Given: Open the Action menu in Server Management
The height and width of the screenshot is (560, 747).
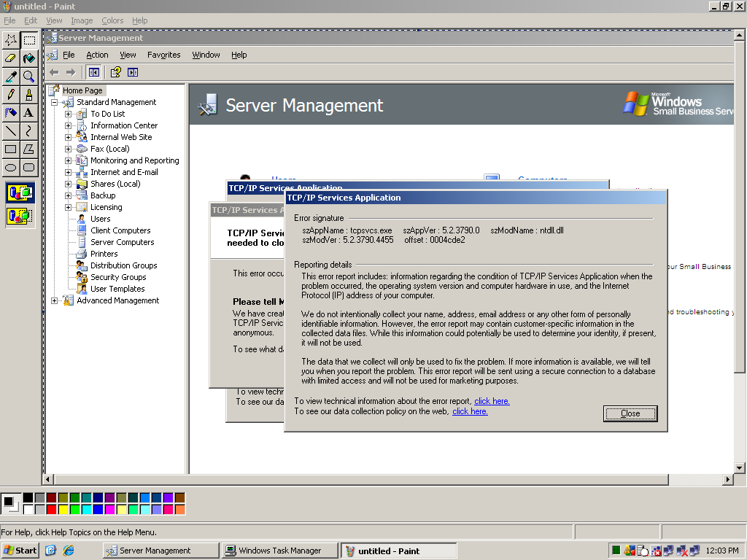Looking at the screenshot, I should 97,55.
